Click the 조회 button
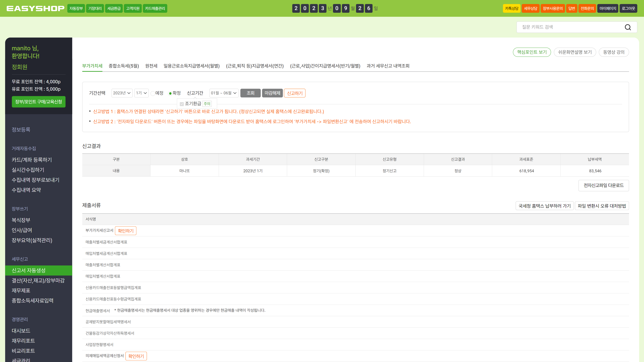644x362 pixels. coord(251,93)
